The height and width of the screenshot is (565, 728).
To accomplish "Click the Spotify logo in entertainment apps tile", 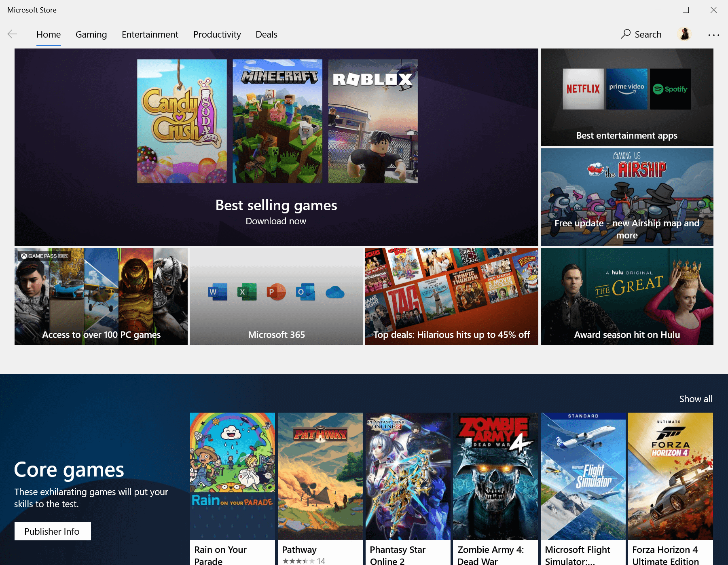I will tap(671, 89).
